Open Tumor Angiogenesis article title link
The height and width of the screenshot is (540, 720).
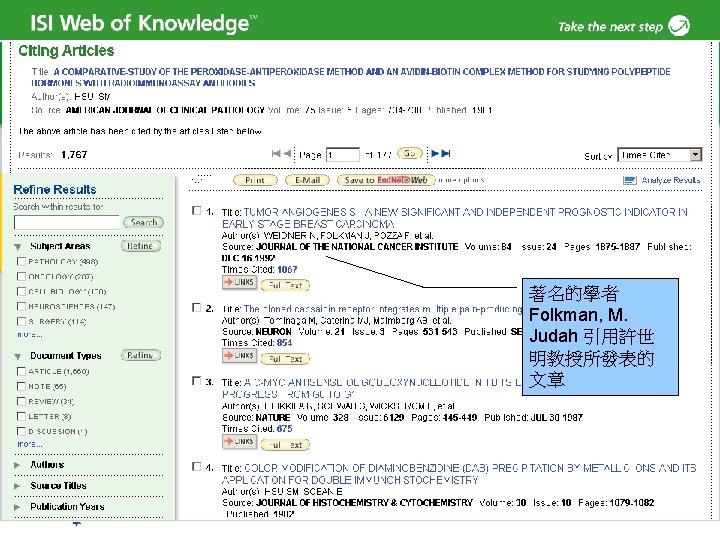pyautogui.click(x=455, y=218)
